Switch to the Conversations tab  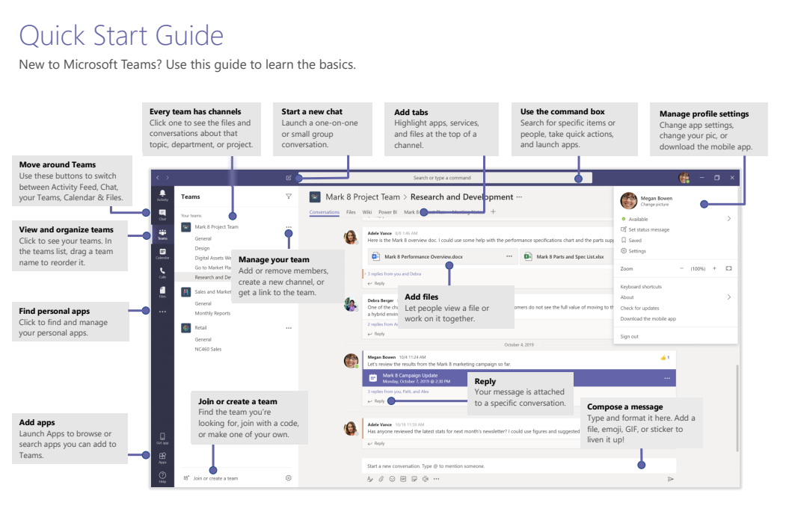[325, 212]
